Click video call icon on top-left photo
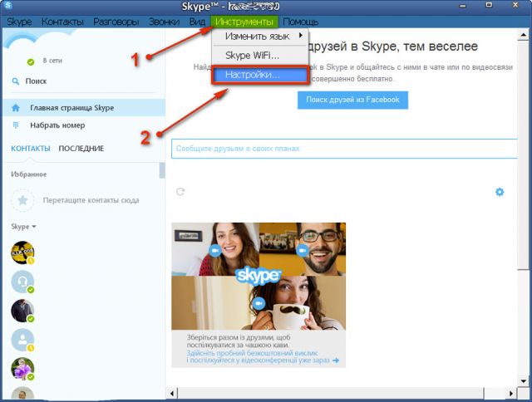 [x=214, y=251]
